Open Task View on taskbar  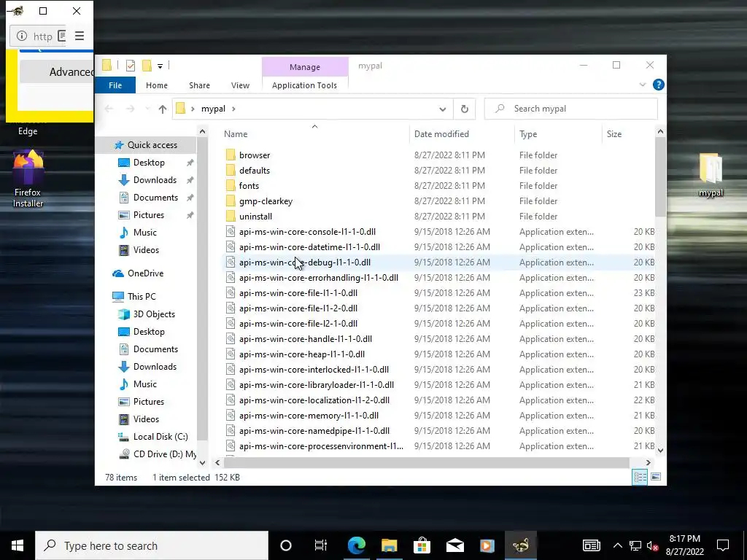pos(321,545)
